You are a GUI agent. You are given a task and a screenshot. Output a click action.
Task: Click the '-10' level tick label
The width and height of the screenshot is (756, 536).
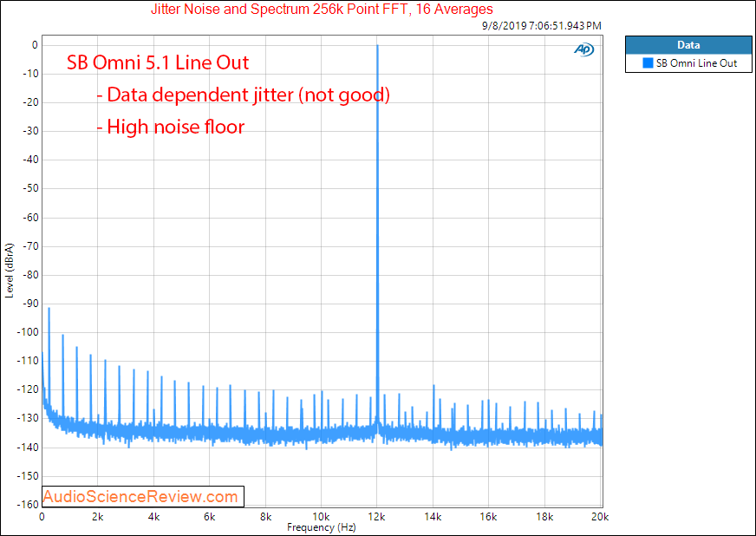[x=29, y=74]
